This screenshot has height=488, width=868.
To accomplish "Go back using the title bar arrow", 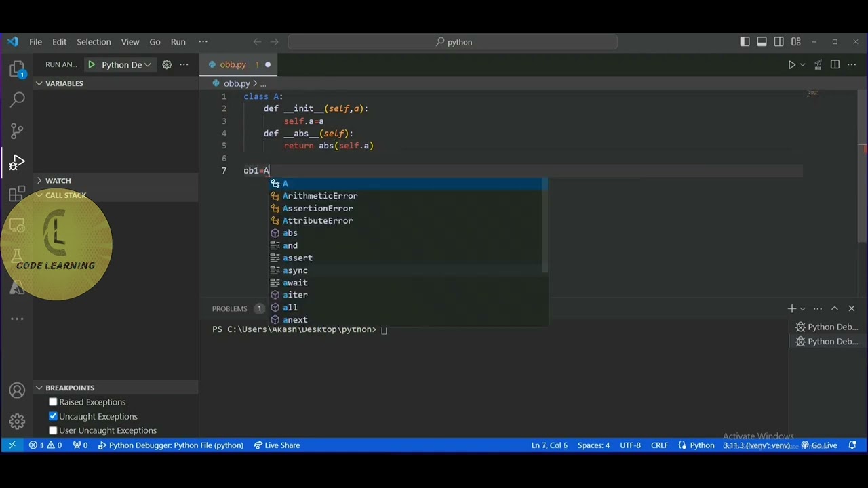I will coord(257,41).
